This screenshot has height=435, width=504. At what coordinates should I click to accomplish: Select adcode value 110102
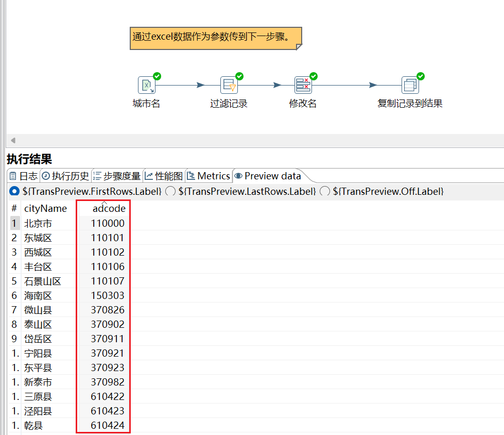(108, 252)
